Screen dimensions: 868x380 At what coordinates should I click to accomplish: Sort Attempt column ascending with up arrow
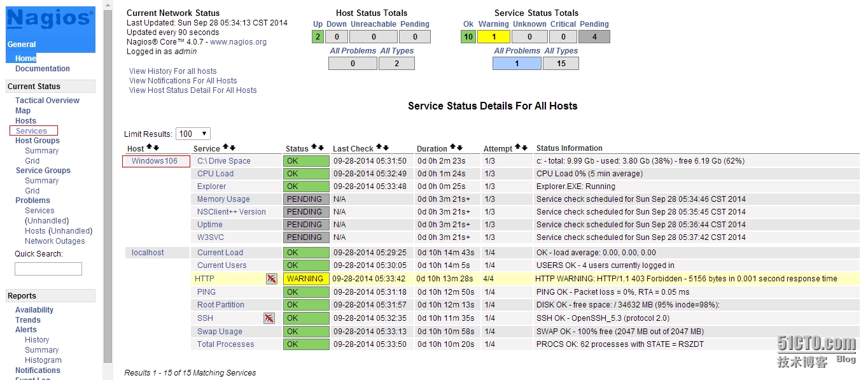(x=518, y=148)
